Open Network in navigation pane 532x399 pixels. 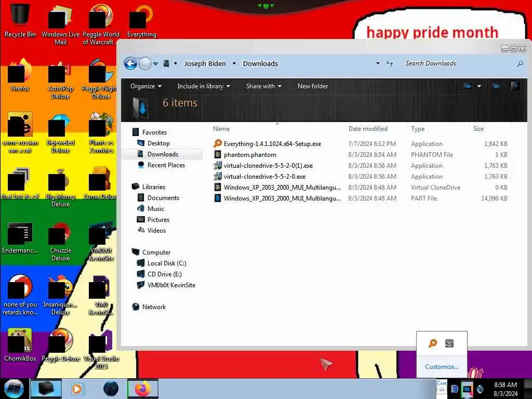154,307
